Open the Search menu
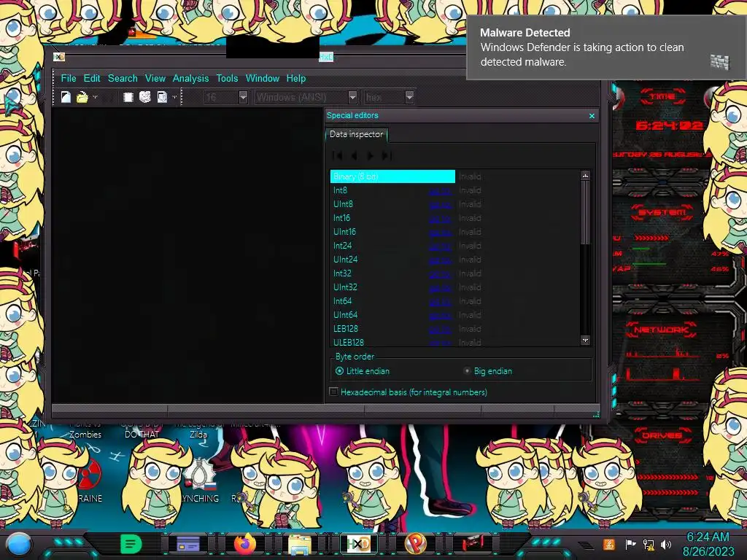Image resolution: width=747 pixels, height=560 pixels. (x=123, y=78)
